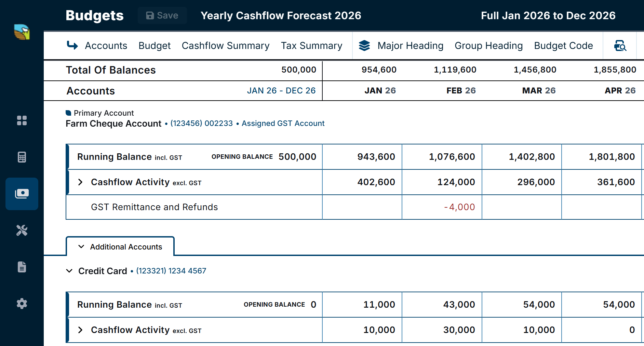Open the settings gear in sidebar

[x=22, y=304]
